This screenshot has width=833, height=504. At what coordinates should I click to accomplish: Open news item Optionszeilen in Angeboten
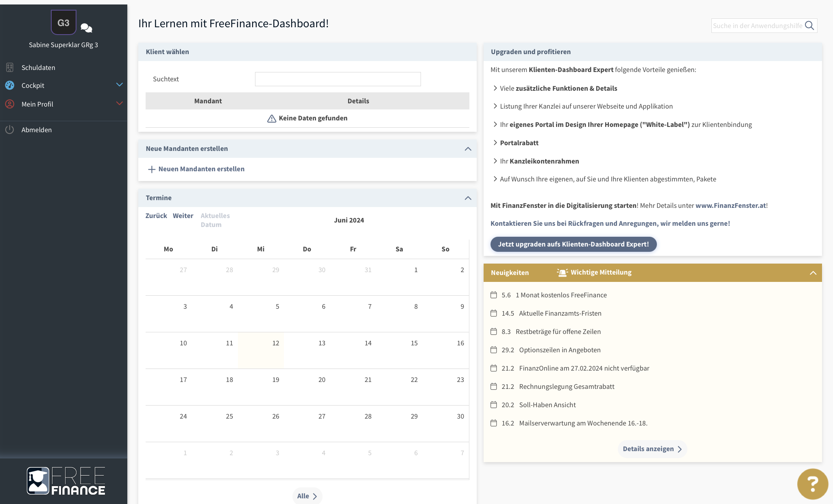560,350
